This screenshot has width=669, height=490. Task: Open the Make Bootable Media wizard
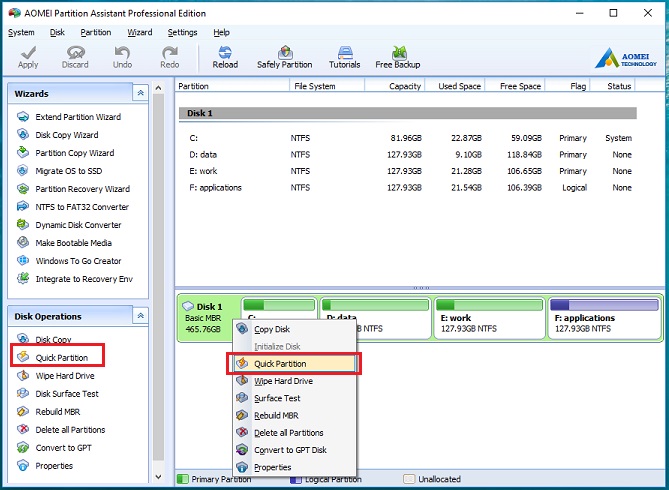coord(73,243)
